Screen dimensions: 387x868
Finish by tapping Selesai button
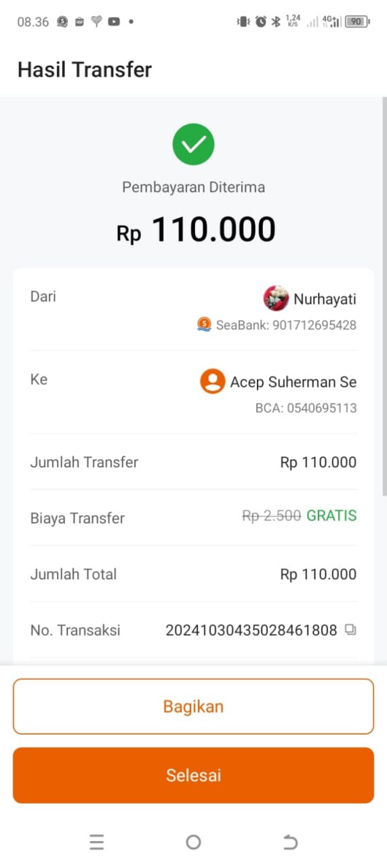tap(193, 776)
